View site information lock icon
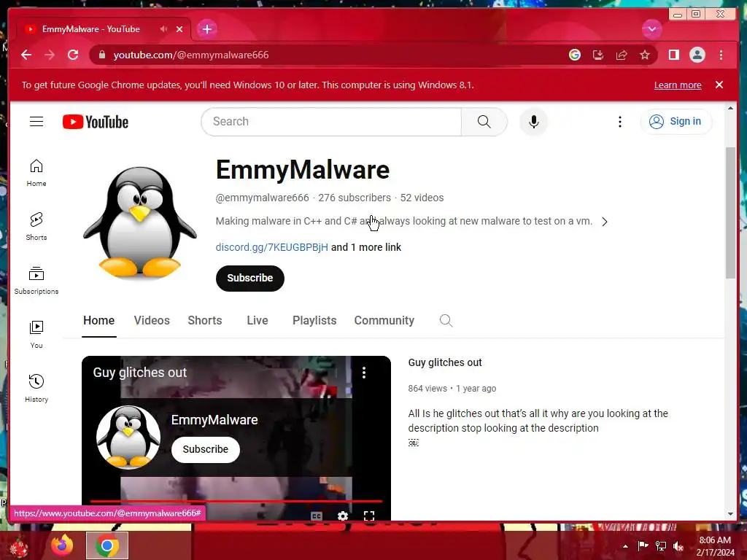 click(x=101, y=55)
